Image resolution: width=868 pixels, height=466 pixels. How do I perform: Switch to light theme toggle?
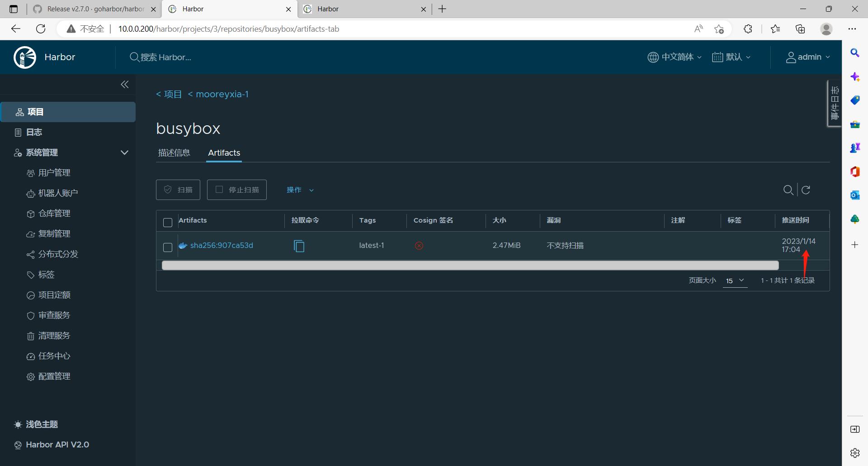pos(36,424)
